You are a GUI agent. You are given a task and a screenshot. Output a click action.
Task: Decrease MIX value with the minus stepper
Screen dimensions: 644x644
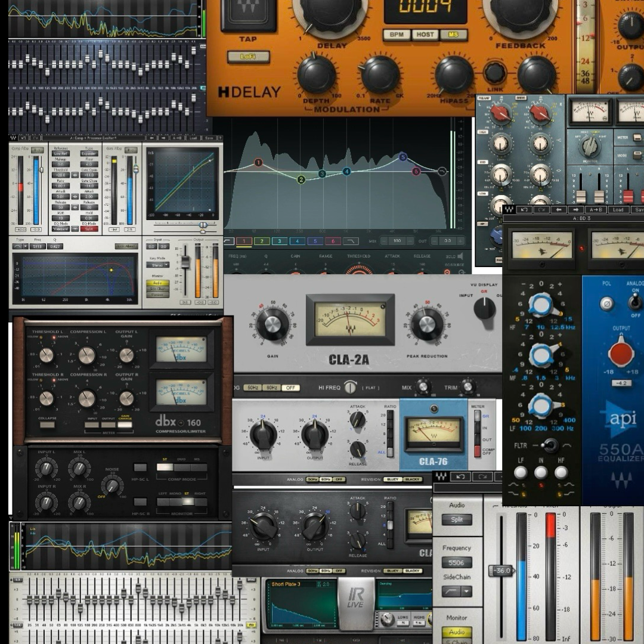coord(384,241)
